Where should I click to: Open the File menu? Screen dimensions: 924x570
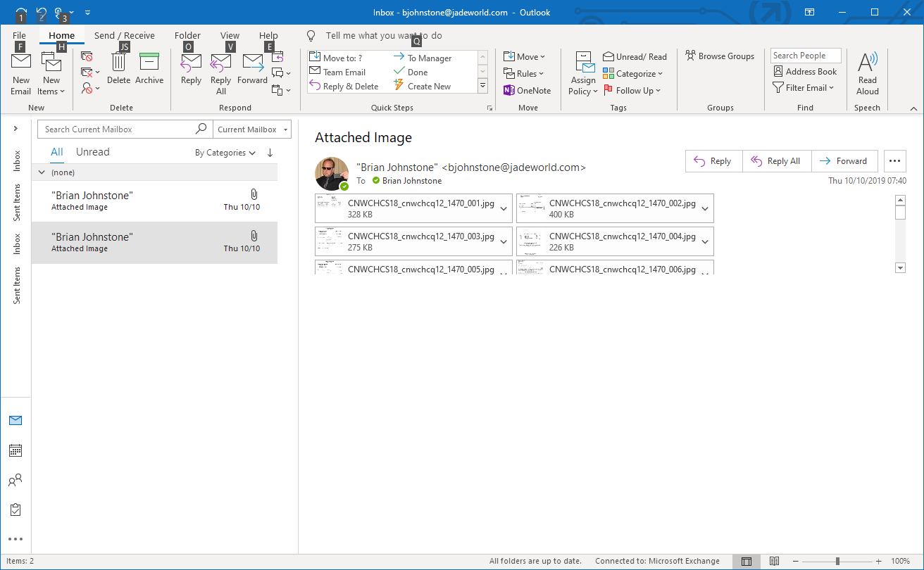tap(19, 36)
